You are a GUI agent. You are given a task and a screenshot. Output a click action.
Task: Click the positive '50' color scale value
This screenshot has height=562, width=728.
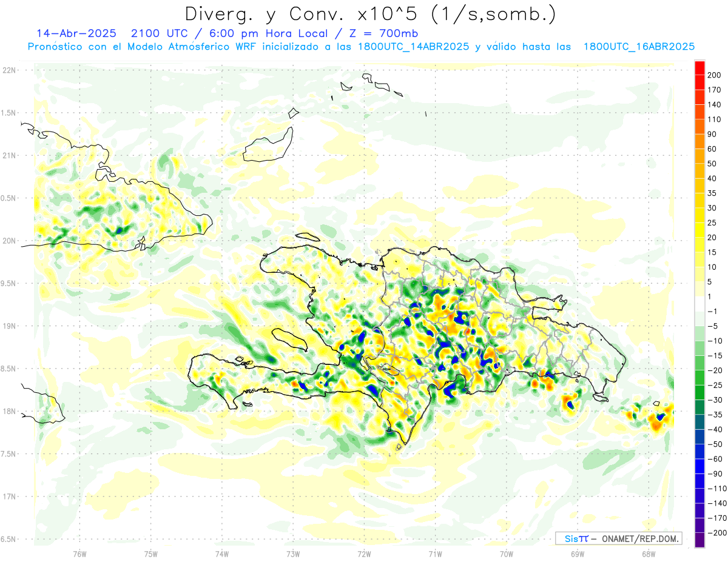pyautogui.click(x=712, y=164)
